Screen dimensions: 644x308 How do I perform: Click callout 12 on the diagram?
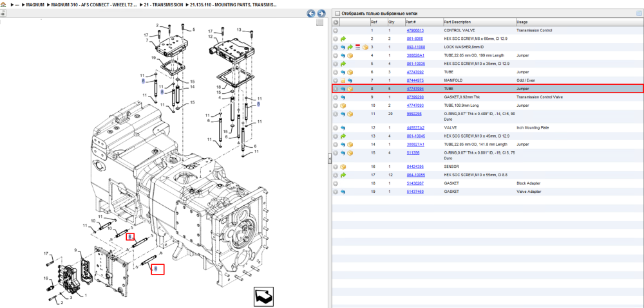[210, 37]
